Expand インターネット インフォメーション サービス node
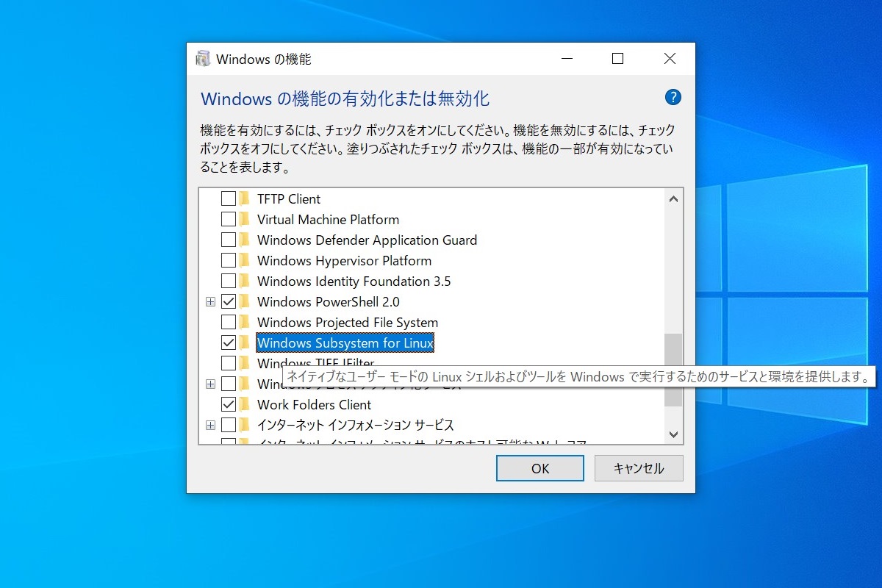Image resolution: width=882 pixels, height=588 pixels. [210, 425]
